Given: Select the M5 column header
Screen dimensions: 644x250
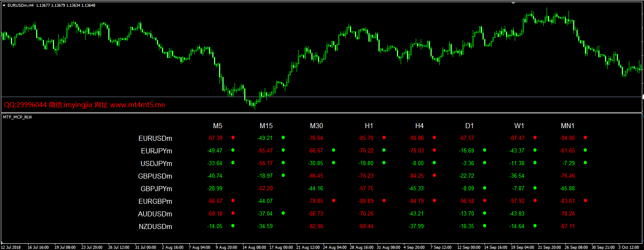Looking at the screenshot, I should 218,126.
